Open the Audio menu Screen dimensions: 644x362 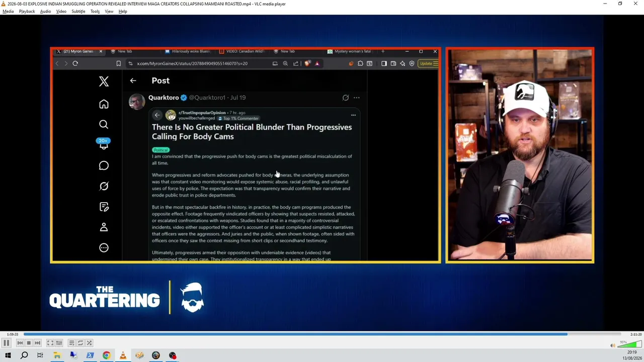[45, 11]
